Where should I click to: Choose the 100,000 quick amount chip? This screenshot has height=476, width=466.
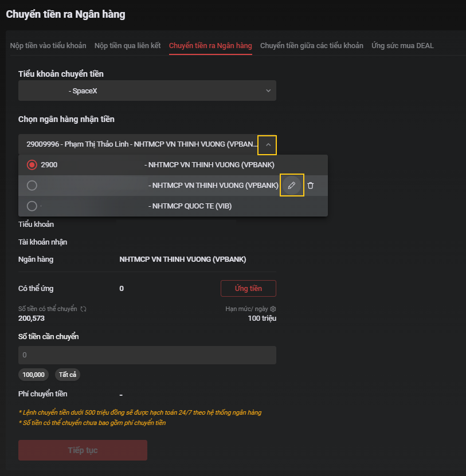click(x=34, y=375)
